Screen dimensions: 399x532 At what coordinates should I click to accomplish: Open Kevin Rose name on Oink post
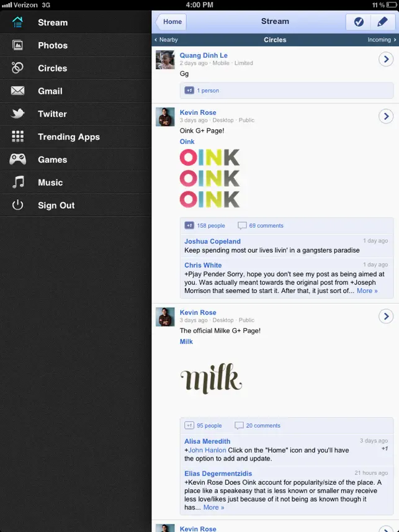198,112
